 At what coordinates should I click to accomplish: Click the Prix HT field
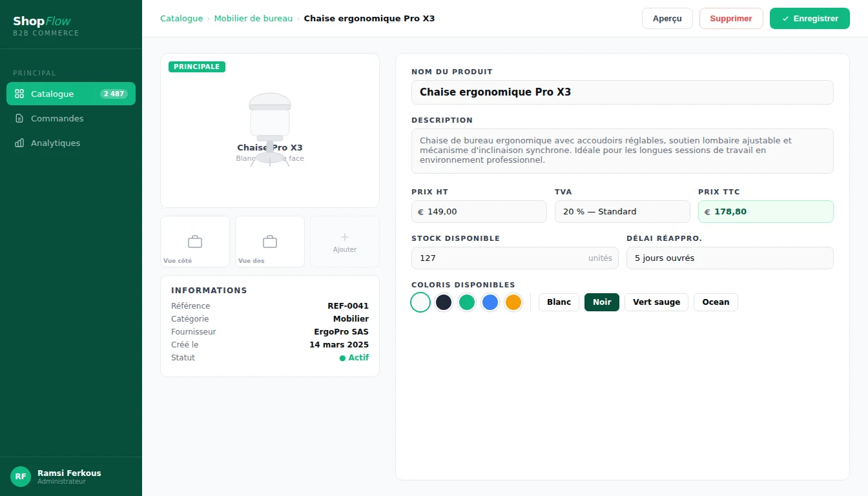point(479,212)
